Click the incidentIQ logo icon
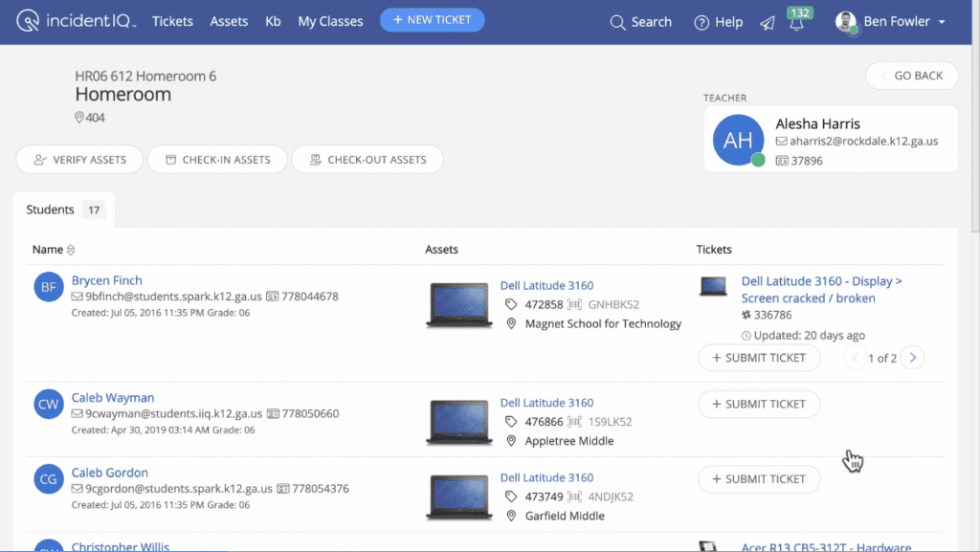The height and width of the screenshot is (552, 980). tap(29, 21)
